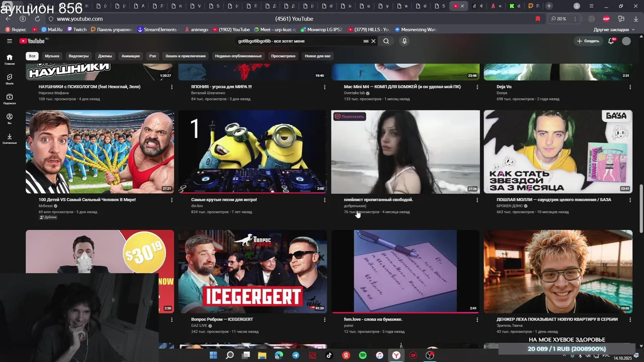The height and width of the screenshot is (362, 644).
Task: Open Главная in the left sidebar
Action: (10, 59)
